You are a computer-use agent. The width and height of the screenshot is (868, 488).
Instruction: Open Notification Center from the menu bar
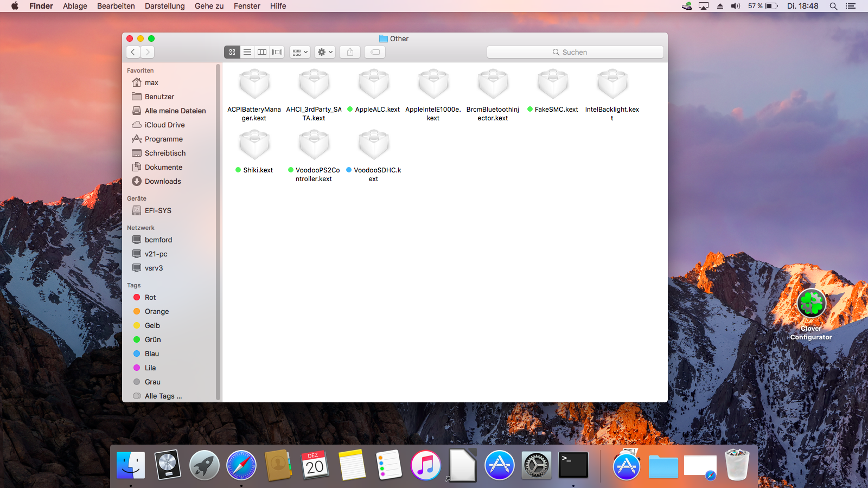(851, 6)
